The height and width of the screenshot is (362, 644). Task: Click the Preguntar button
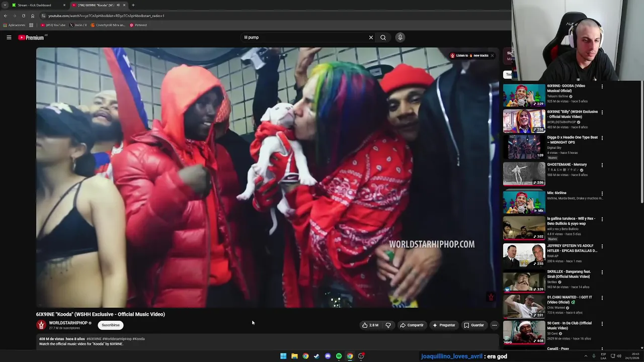tap(443, 325)
